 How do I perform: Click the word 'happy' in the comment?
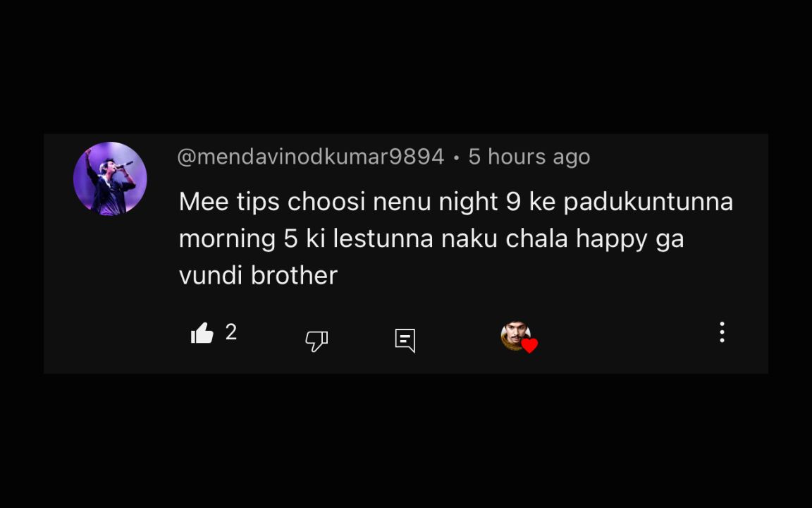coord(612,239)
